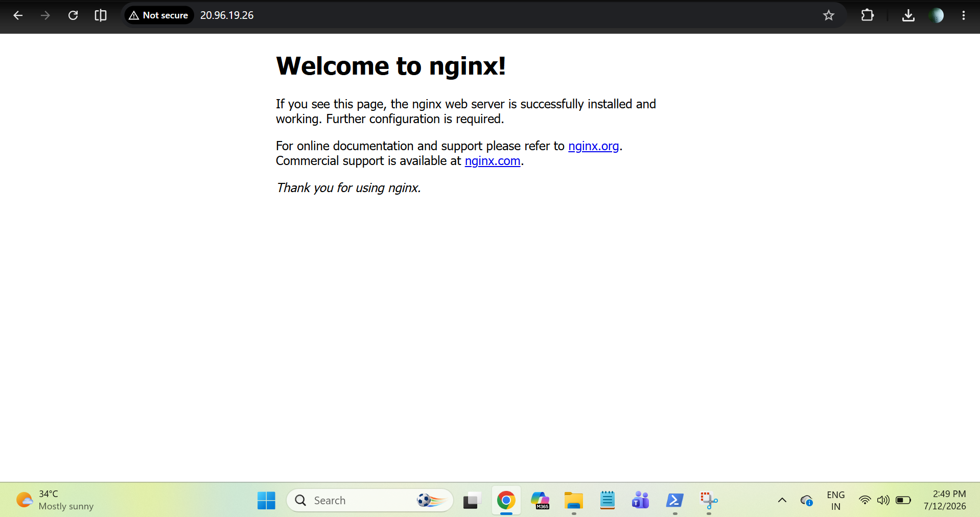Viewport: 980px width, 517px height.
Task: Open the Wi-Fi network tray icon
Action: (865, 500)
